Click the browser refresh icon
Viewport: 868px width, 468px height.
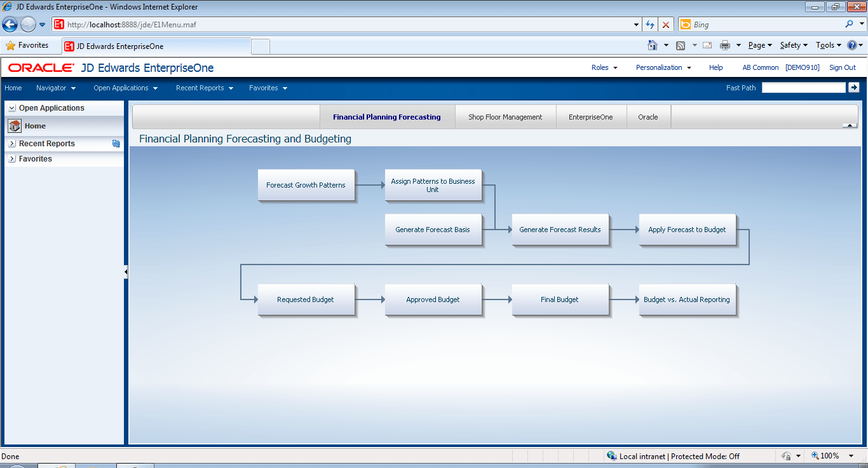649,25
